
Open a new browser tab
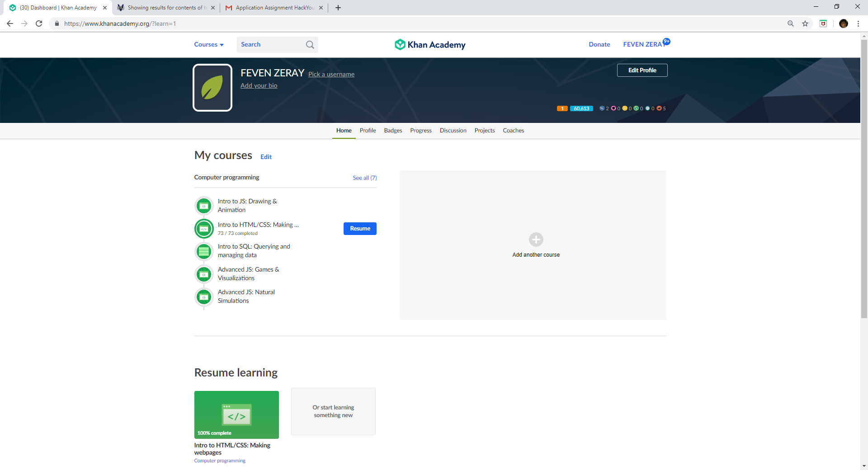[x=338, y=8]
